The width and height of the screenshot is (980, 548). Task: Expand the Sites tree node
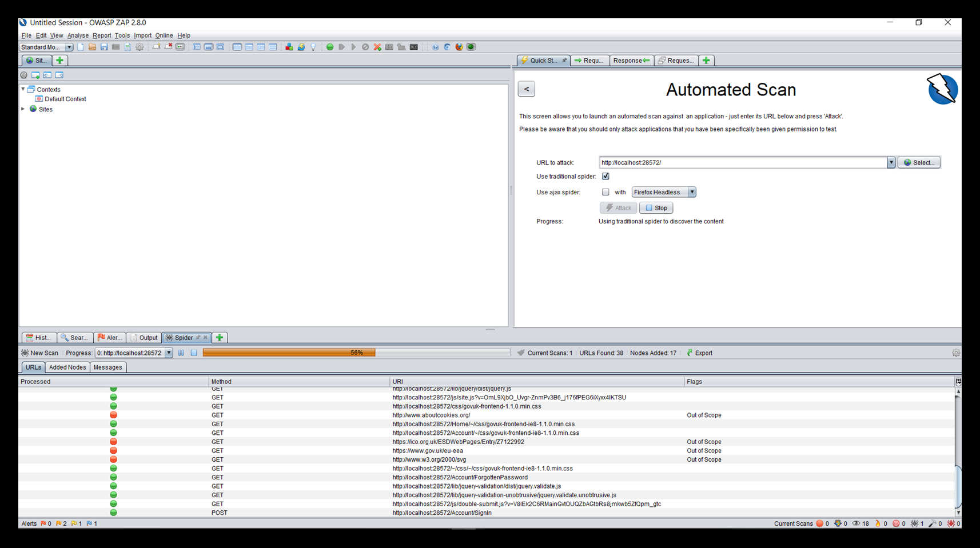tap(23, 109)
